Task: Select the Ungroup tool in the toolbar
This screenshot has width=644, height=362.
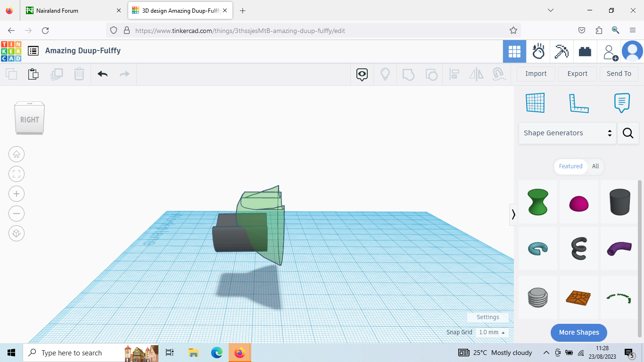Action: (x=431, y=74)
